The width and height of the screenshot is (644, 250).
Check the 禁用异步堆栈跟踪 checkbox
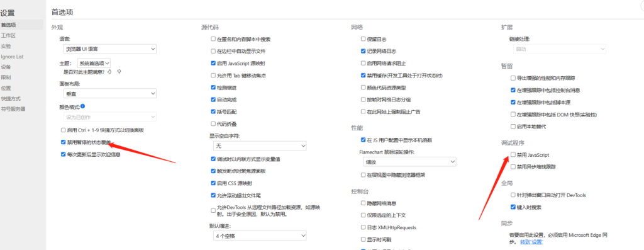[x=513, y=167]
